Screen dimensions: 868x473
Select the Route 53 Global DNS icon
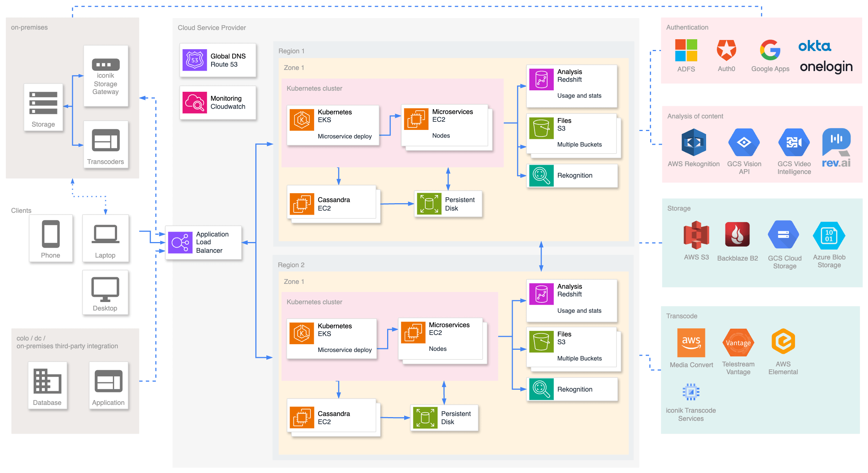point(195,60)
